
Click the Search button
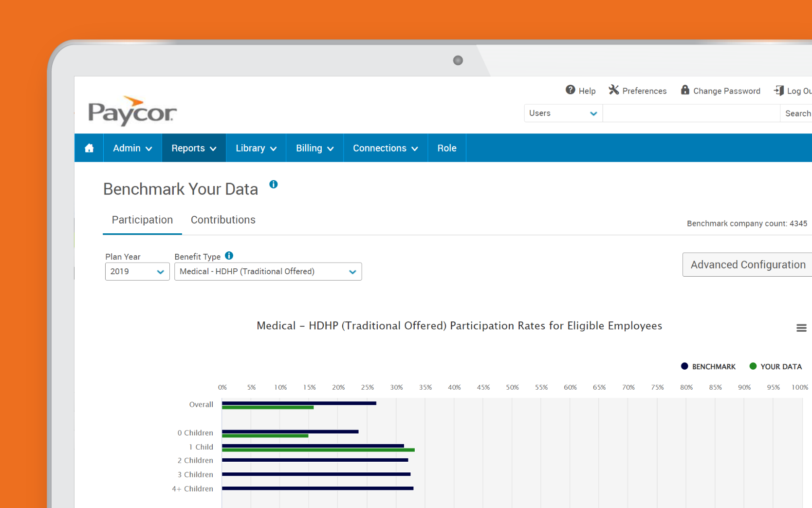point(797,113)
